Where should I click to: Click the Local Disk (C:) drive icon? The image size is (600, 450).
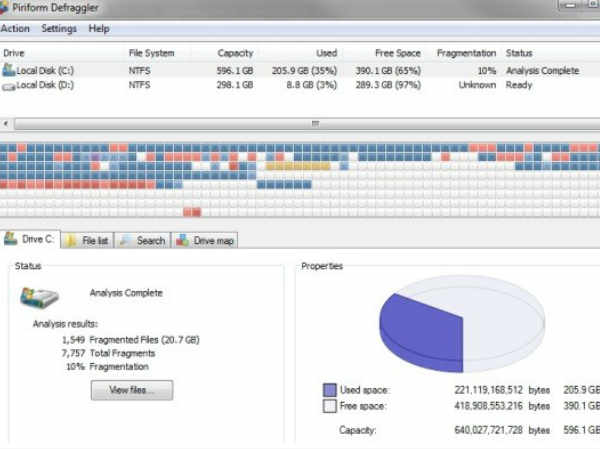(8, 70)
